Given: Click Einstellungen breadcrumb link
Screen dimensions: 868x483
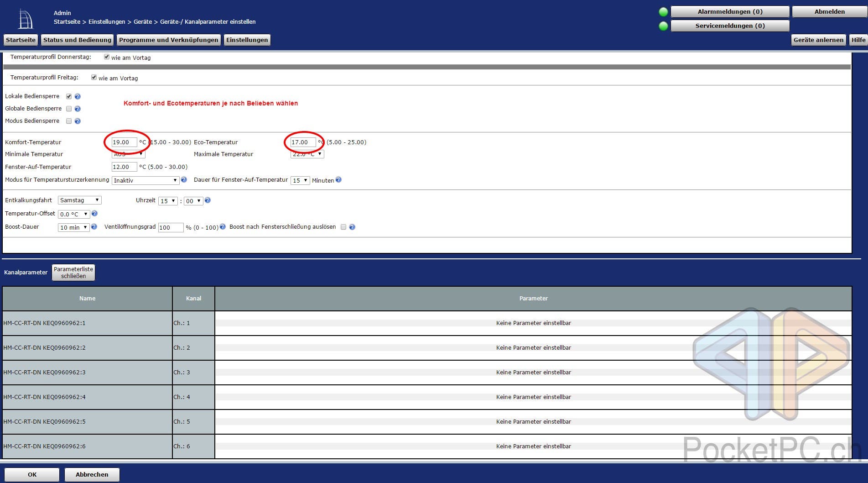Looking at the screenshot, I should [x=107, y=22].
